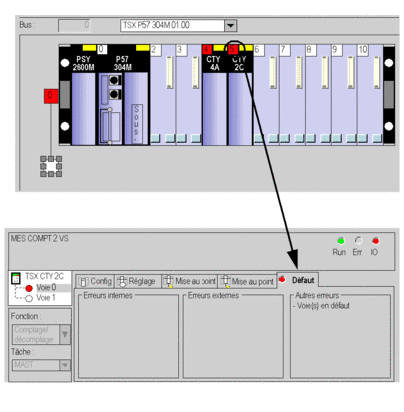
Task: Click the Err indicator light
Action: tap(358, 240)
